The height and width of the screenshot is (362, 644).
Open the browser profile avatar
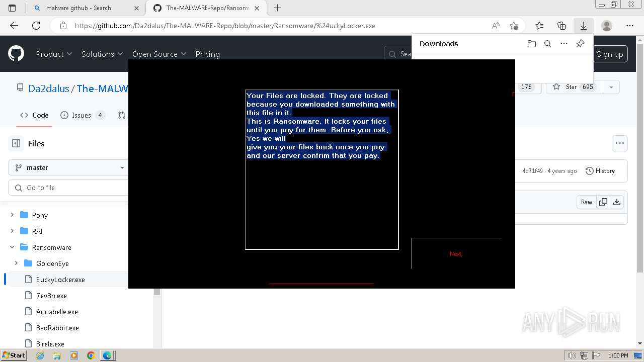click(x=607, y=26)
